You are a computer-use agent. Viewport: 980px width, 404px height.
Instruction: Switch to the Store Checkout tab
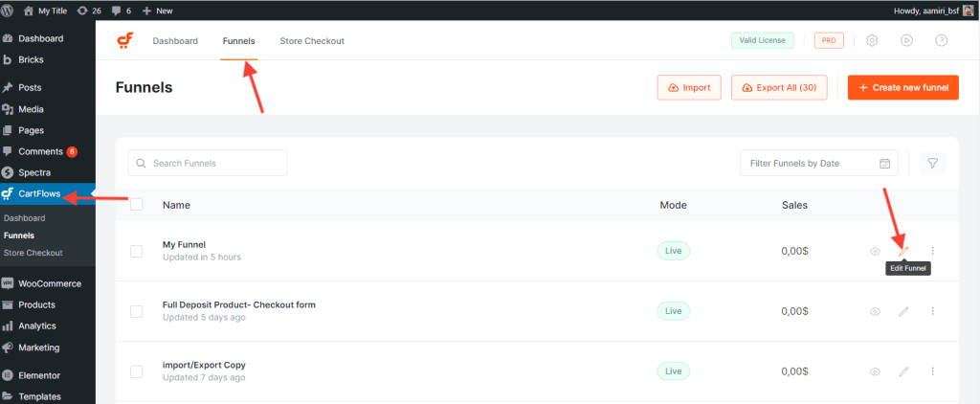312,41
